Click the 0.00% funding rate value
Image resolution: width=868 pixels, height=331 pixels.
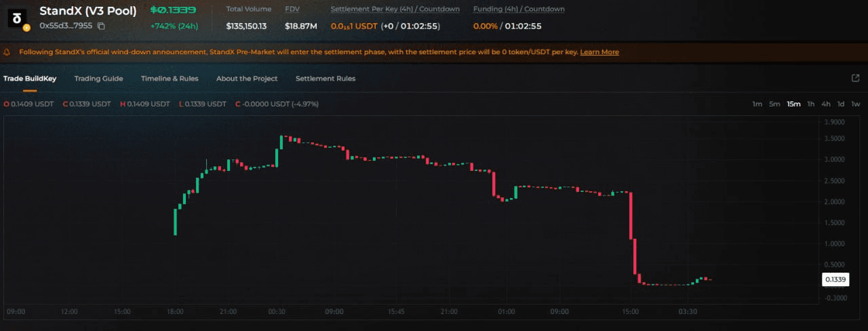point(485,26)
